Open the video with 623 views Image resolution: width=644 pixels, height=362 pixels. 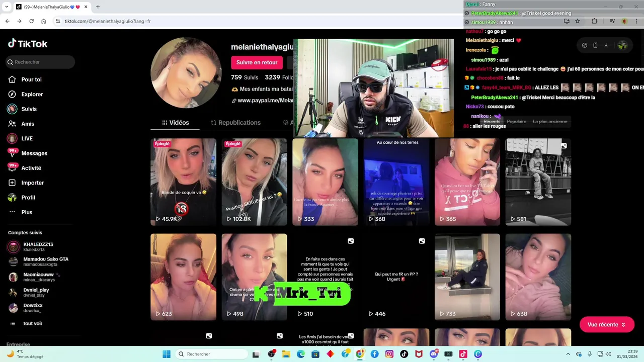183,277
